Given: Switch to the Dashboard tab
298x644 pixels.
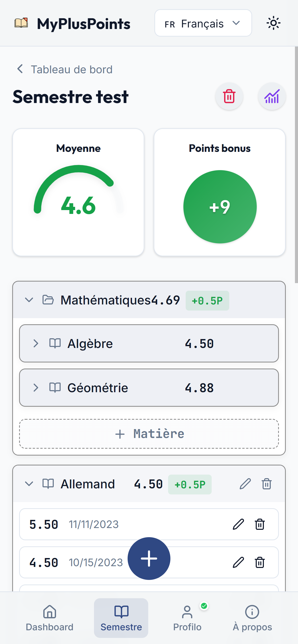Looking at the screenshot, I should [x=50, y=618].
